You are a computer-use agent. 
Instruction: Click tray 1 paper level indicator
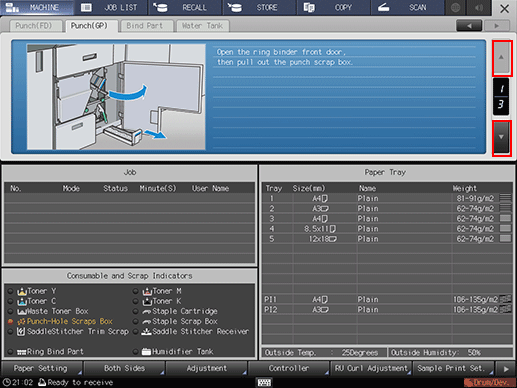[x=506, y=198]
